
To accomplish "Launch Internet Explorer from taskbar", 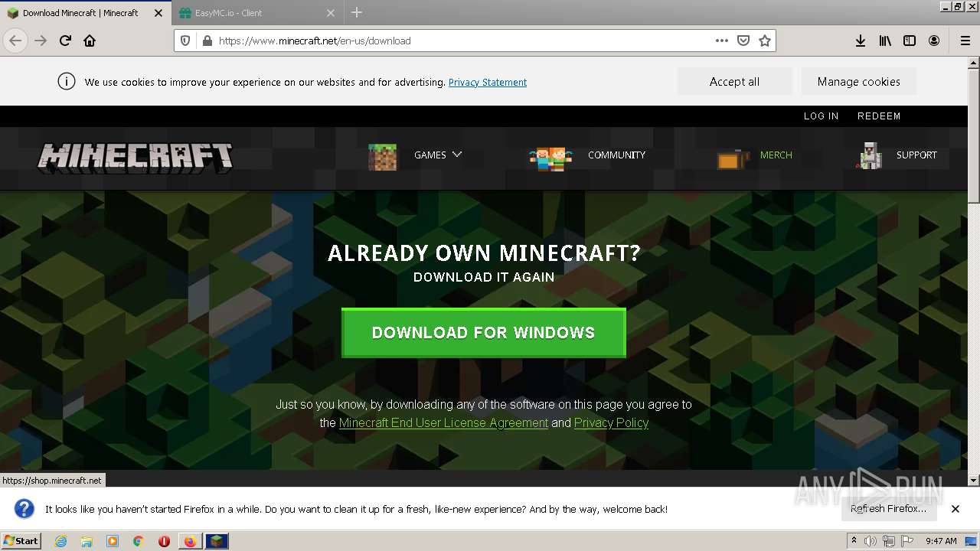I will coord(61,541).
